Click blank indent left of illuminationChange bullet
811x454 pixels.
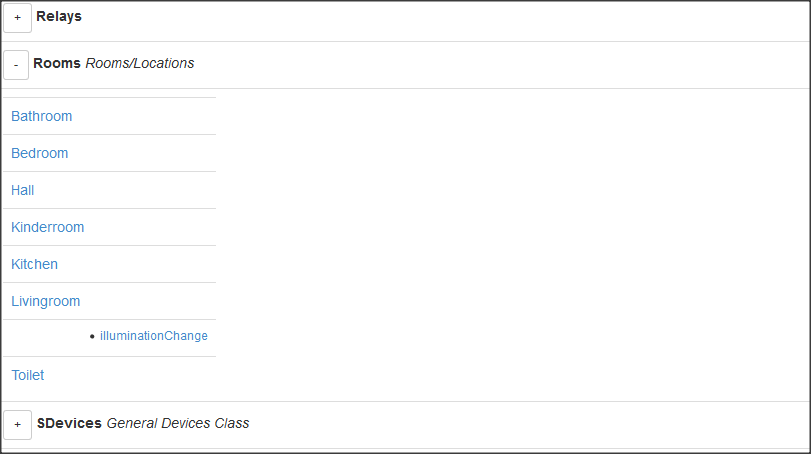[x=45, y=337]
